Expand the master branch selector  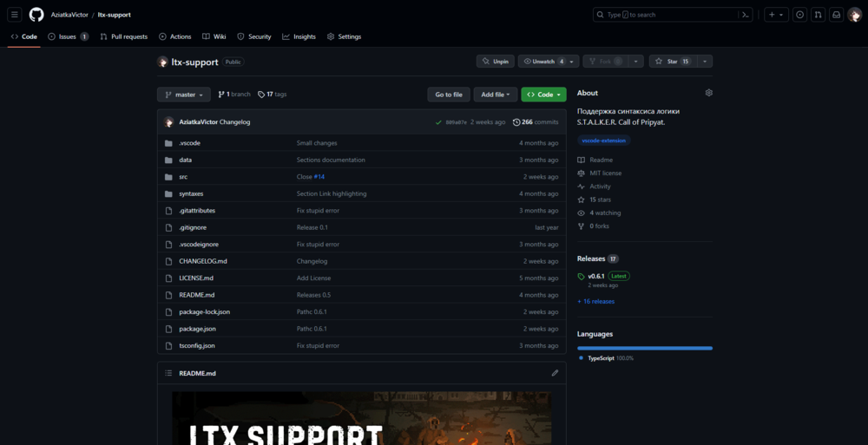[184, 95]
